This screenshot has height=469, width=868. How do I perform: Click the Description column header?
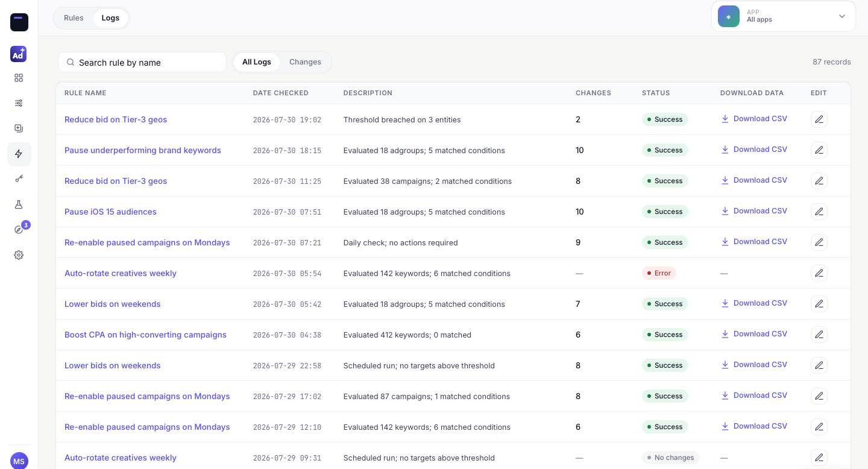[x=368, y=93]
